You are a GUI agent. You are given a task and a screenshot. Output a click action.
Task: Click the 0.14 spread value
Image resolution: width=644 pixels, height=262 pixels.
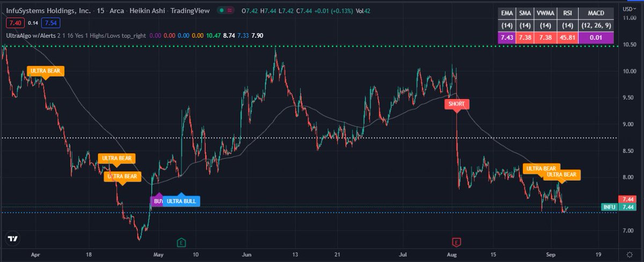coord(32,23)
